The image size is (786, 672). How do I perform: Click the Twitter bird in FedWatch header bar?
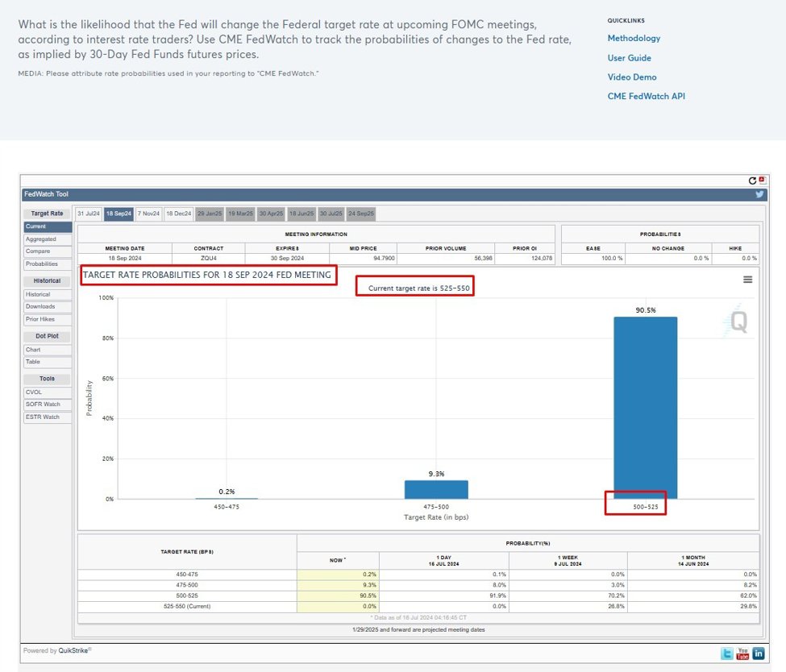(759, 194)
